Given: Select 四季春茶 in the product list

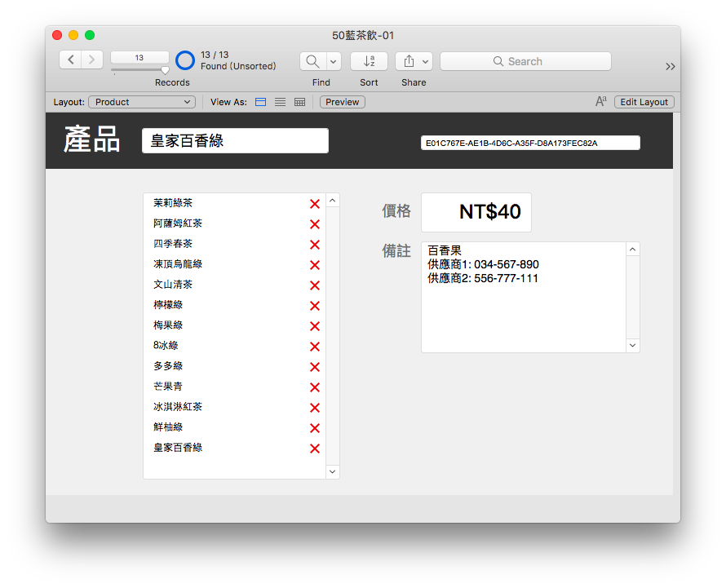Looking at the screenshot, I should pos(173,244).
